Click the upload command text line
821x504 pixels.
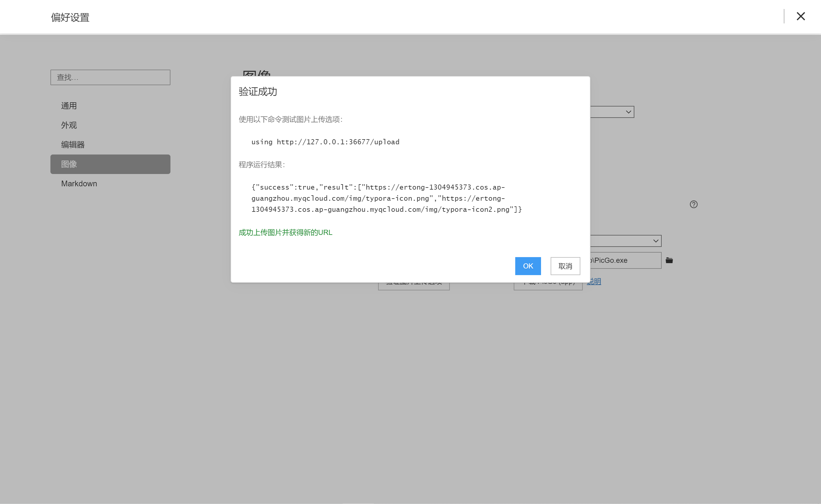coord(325,142)
